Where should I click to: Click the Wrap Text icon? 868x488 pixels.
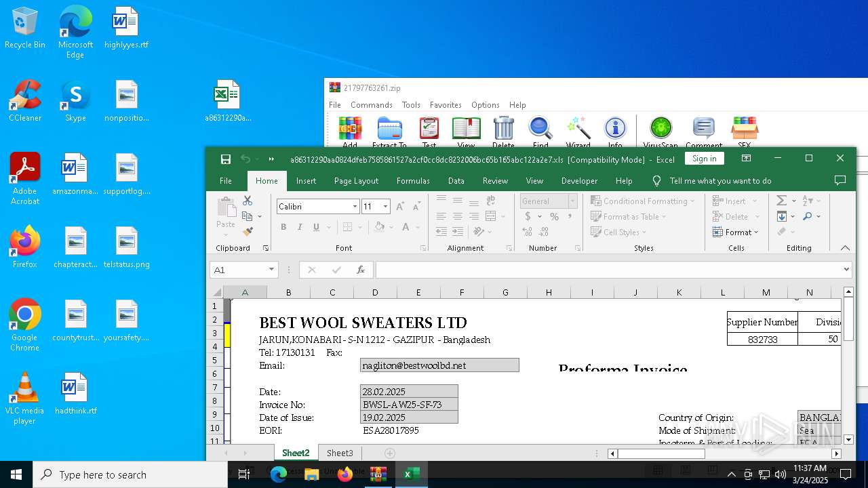tap(490, 201)
